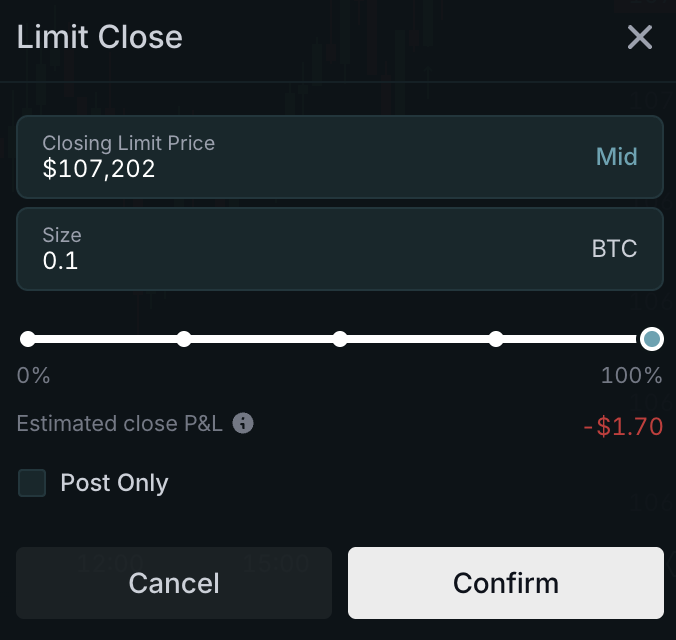
Task: Set the price to Mid
Action: point(616,157)
